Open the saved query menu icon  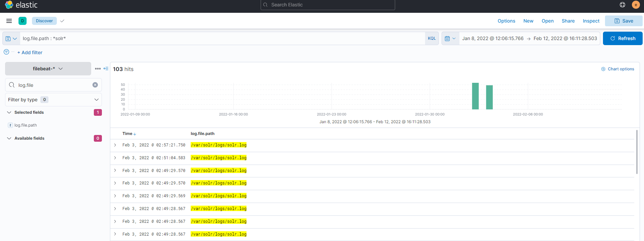pyautogui.click(x=11, y=38)
